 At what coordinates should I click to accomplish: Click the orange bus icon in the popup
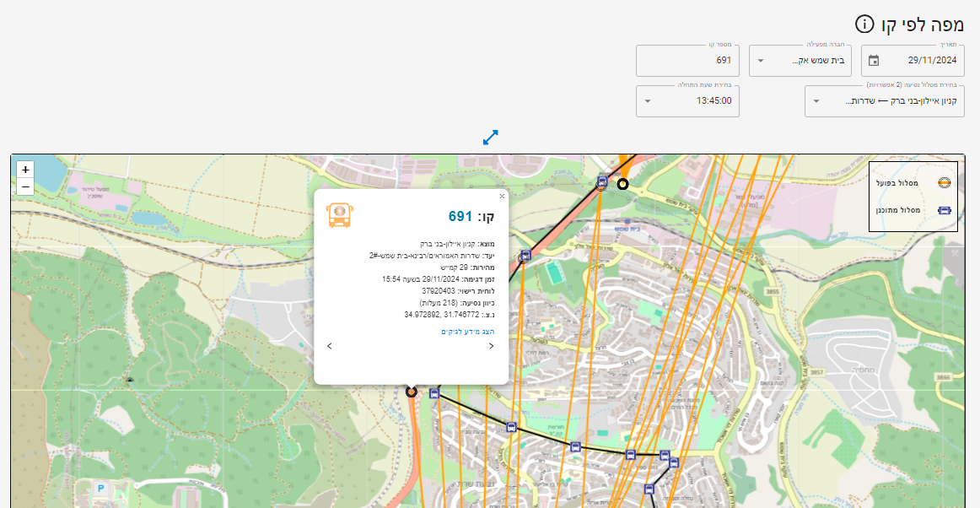tap(339, 215)
